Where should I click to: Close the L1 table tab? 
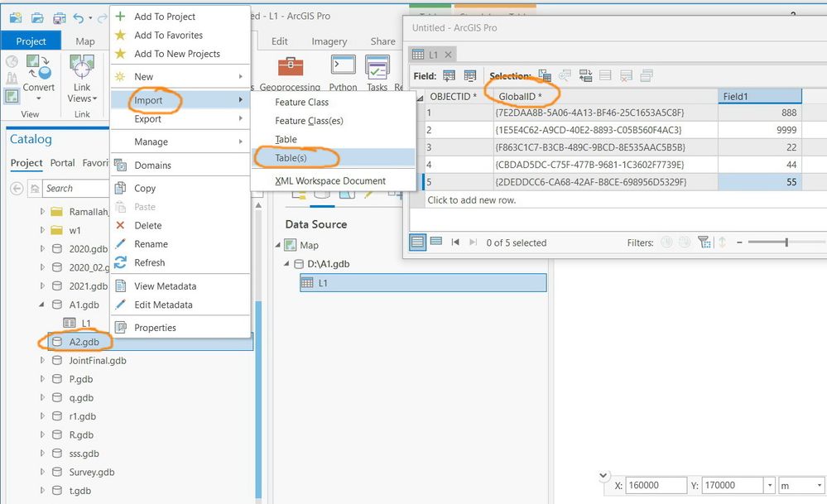tap(448, 55)
